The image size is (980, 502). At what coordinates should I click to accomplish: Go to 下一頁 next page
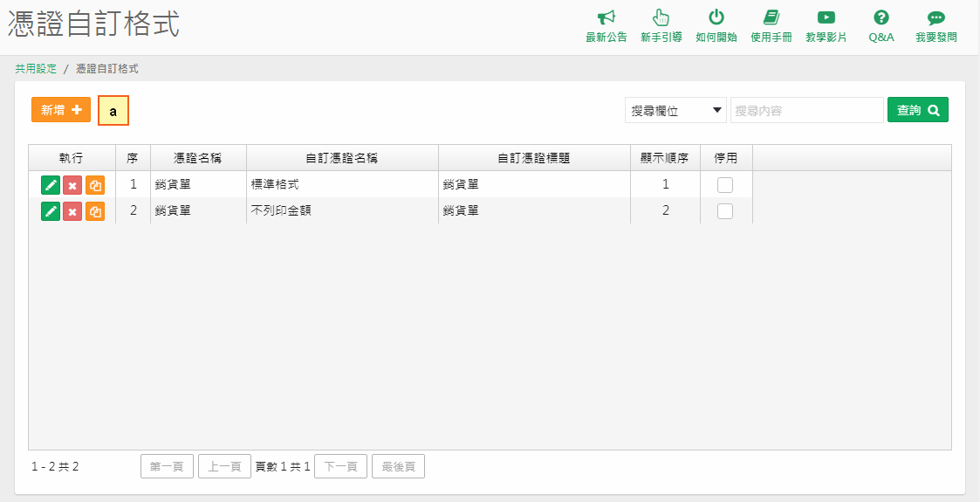(x=340, y=466)
